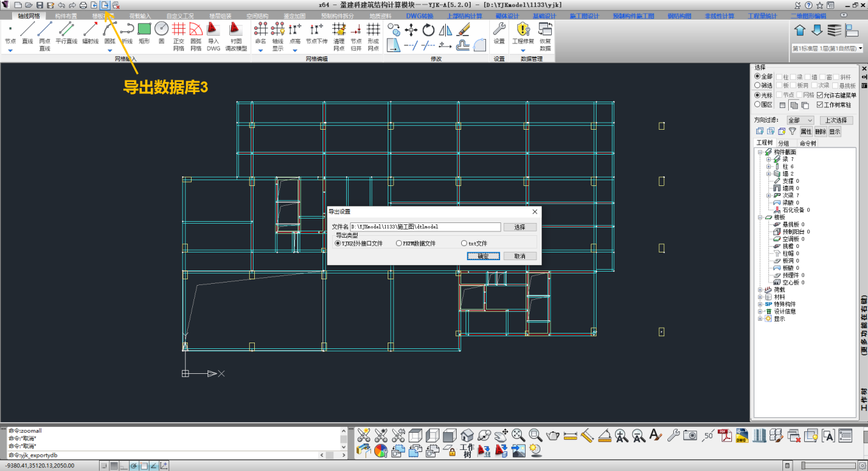Screen dimensions: 868x471
Task: Click the 文件名 path input field
Action: [425, 227]
